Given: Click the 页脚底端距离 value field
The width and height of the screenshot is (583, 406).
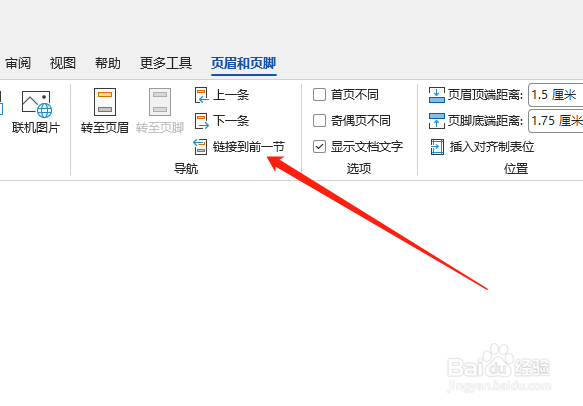Looking at the screenshot, I should pyautogui.click(x=555, y=121).
